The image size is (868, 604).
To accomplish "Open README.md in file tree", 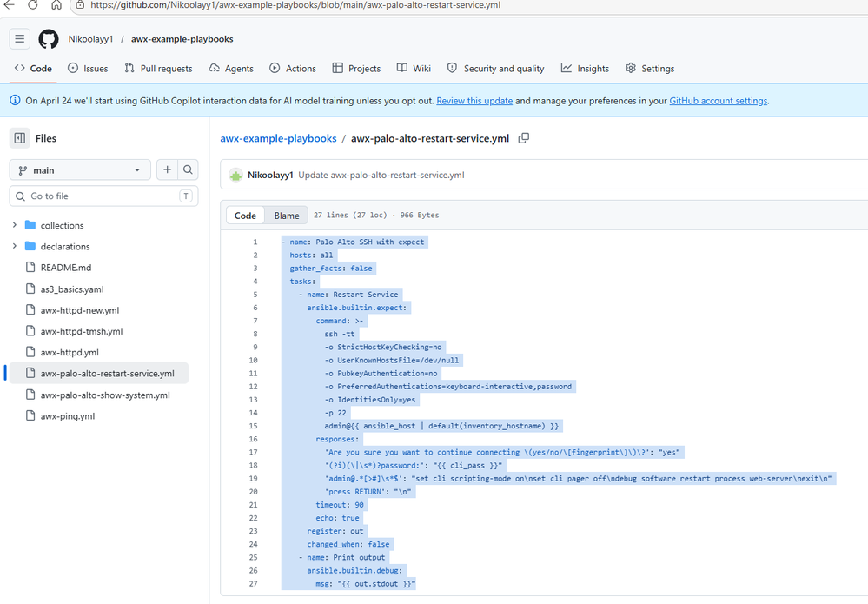I will pos(66,268).
